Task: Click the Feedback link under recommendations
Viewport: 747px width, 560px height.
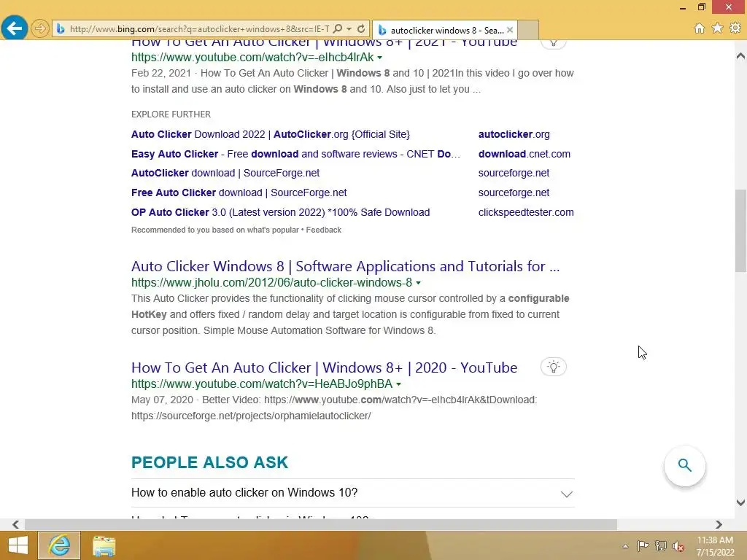Action: 323,230
